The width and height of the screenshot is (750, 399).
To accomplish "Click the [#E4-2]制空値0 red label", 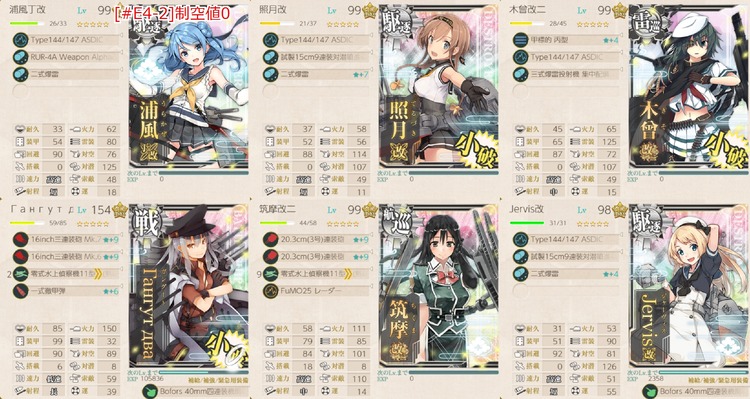I will click(x=172, y=13).
